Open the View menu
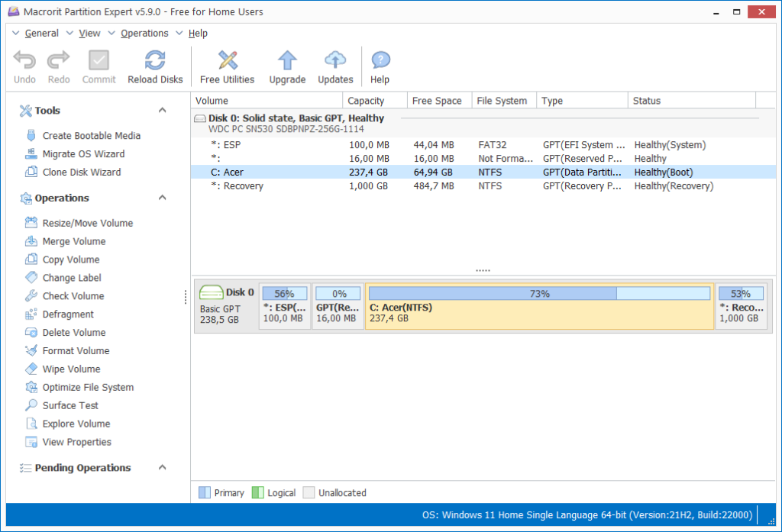782x532 pixels. 89,33
